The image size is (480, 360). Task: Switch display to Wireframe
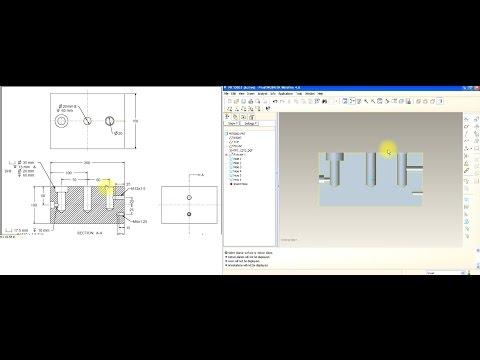[x=419, y=101]
